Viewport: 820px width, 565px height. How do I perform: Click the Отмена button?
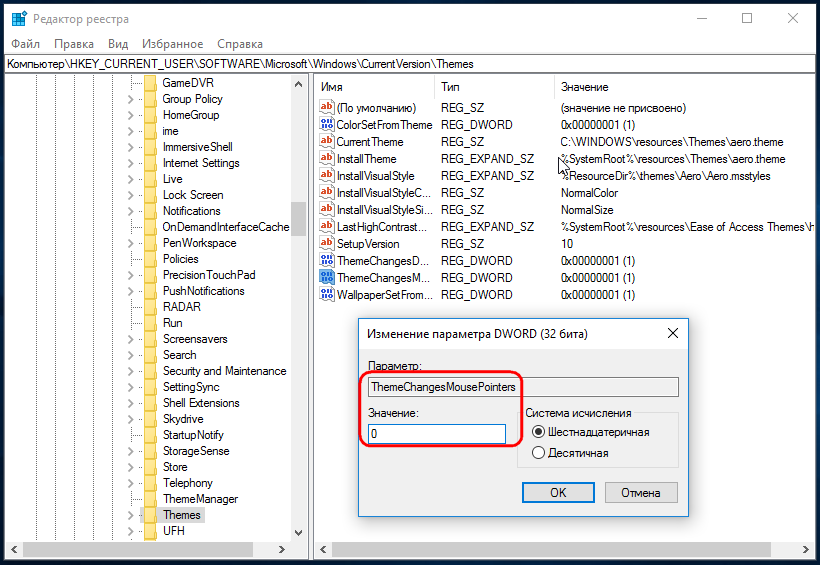pyautogui.click(x=640, y=492)
